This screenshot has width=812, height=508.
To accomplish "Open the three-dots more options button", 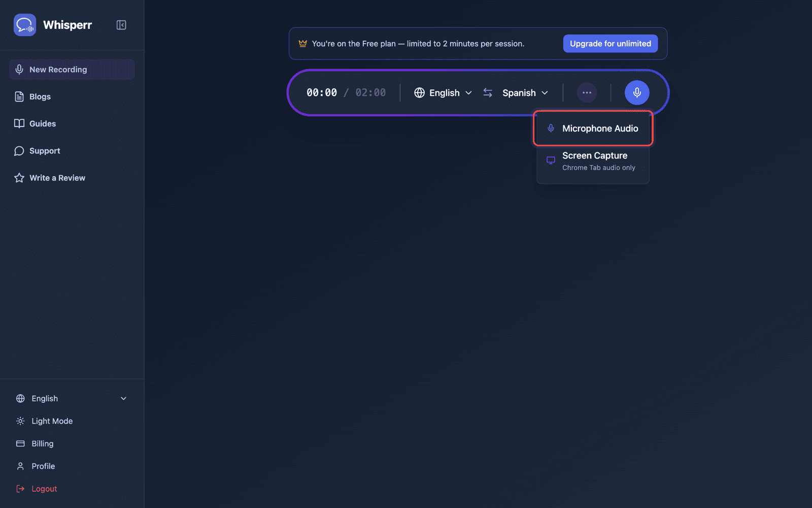I will tap(587, 92).
